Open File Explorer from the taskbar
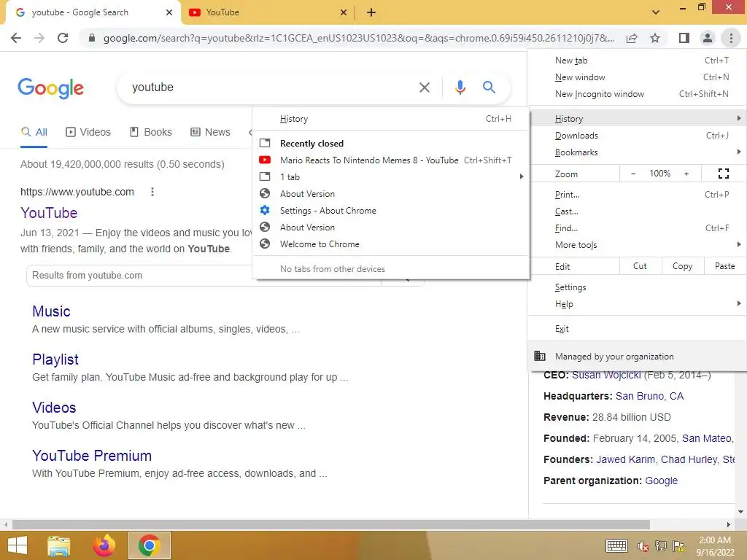Screen dimensions: 747x560 [x=58, y=545]
